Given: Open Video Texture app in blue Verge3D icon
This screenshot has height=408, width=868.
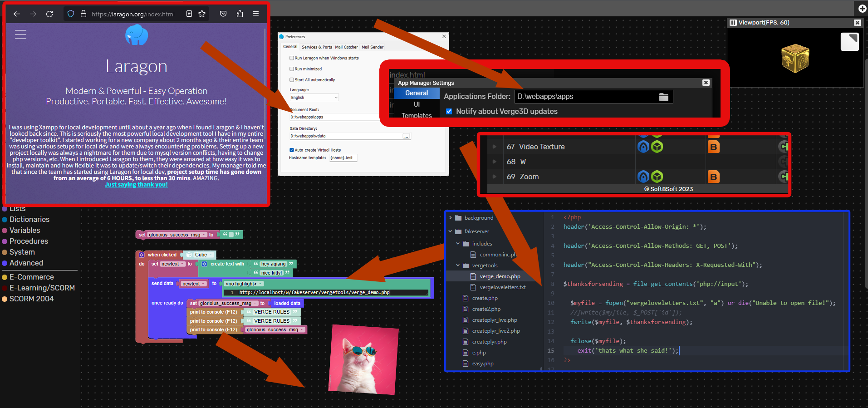Looking at the screenshot, I should tap(643, 147).
